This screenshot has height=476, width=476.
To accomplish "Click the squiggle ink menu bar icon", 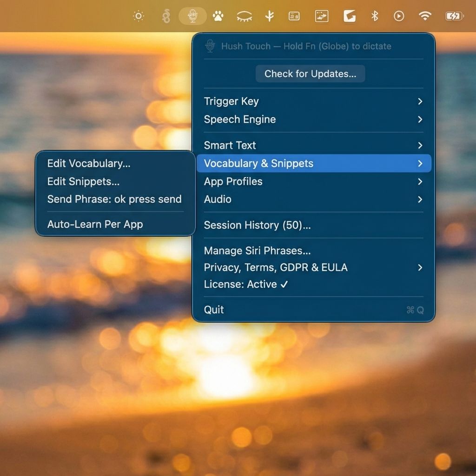I will click(x=166, y=15).
